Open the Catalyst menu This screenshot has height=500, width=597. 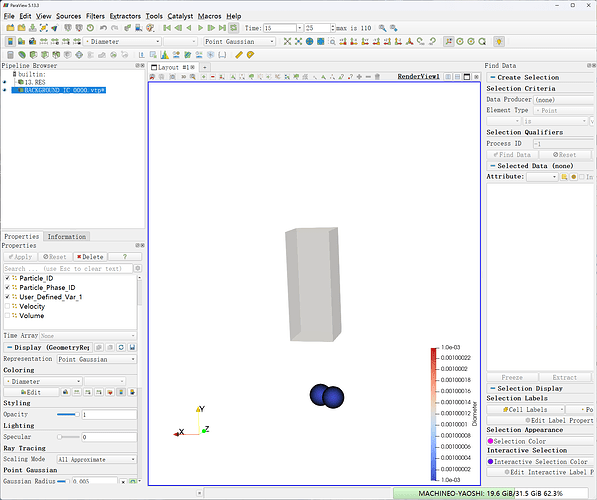[180, 16]
